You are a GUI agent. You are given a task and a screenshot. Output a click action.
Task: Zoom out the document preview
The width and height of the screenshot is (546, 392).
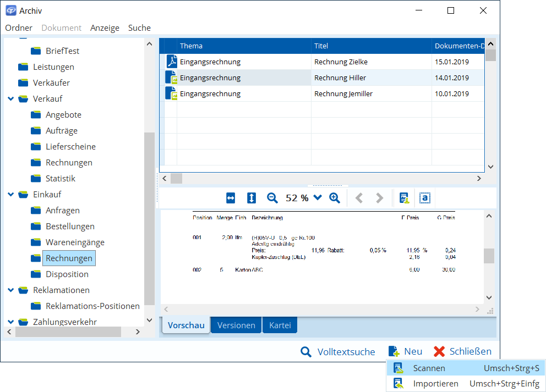pyautogui.click(x=272, y=198)
